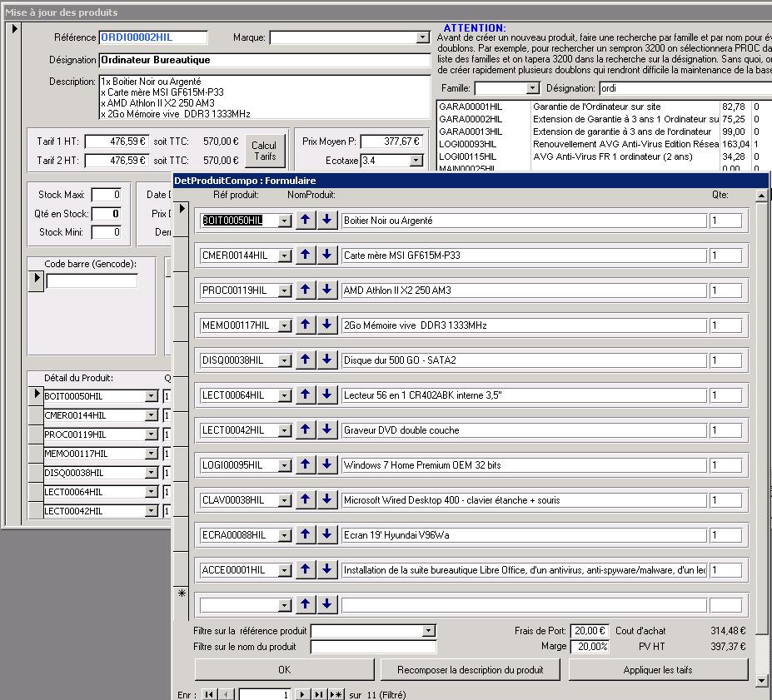
Task: Open the Ecotaxe dropdown
Action: tap(416, 161)
